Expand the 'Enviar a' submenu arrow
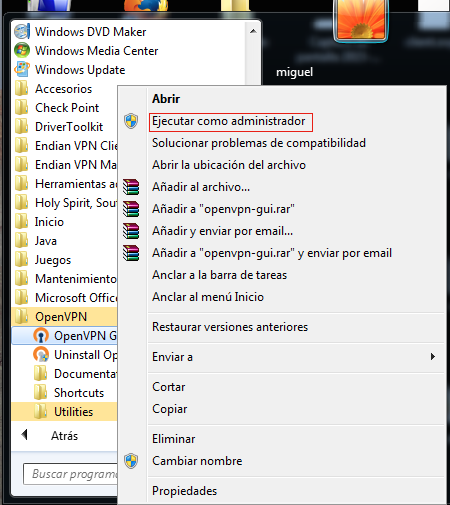The height and width of the screenshot is (505, 450). [433, 357]
